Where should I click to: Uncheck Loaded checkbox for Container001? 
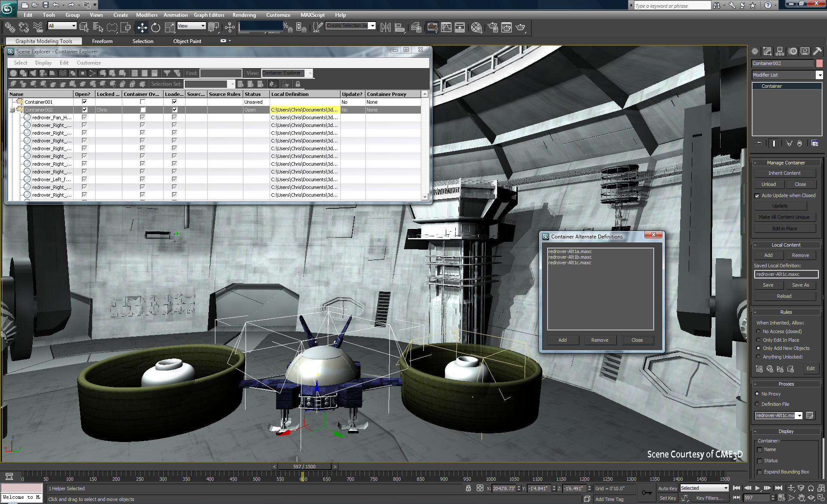click(x=174, y=102)
